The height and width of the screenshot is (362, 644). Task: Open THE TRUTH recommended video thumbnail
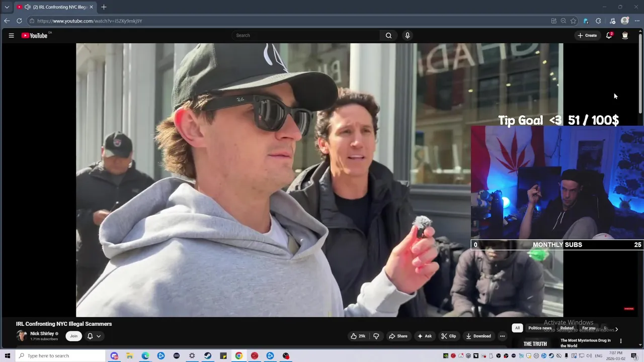click(x=535, y=342)
